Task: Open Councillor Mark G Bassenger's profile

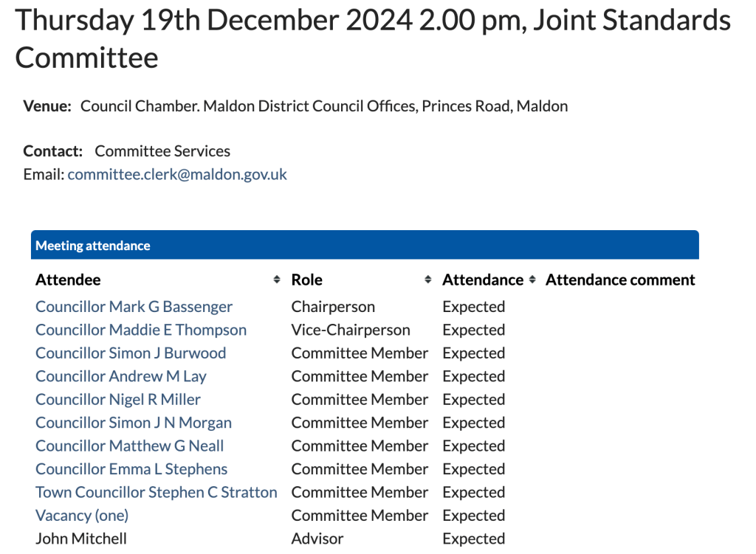Action: 134,307
